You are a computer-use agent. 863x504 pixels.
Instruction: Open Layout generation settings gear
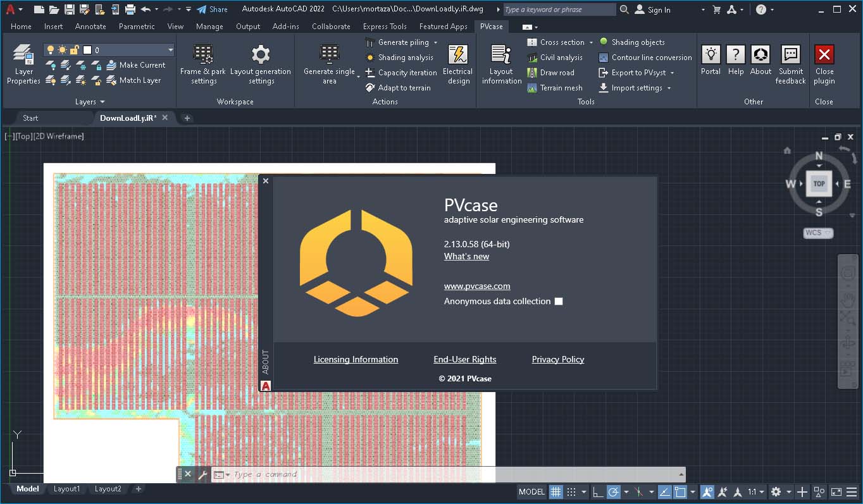pos(261,64)
